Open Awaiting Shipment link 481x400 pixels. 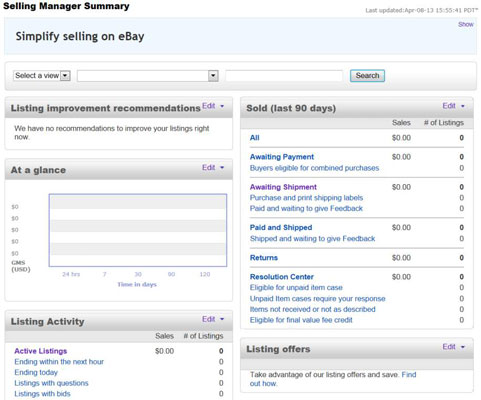click(283, 187)
